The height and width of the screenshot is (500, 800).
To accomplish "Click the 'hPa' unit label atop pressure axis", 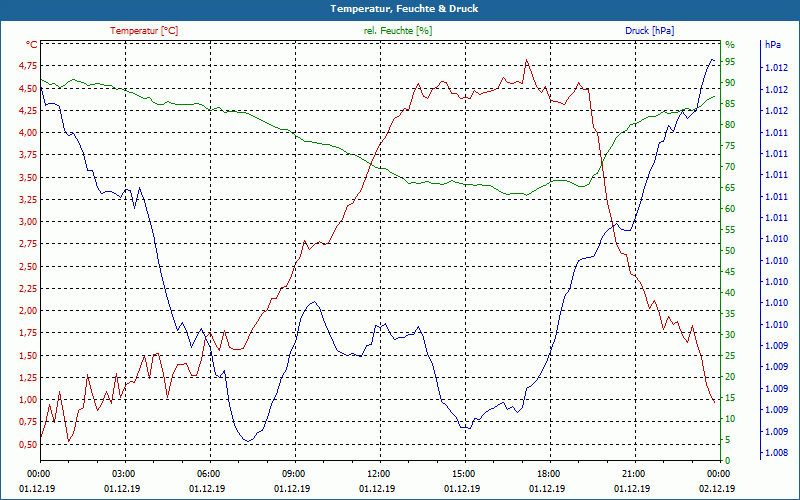I will (773, 44).
